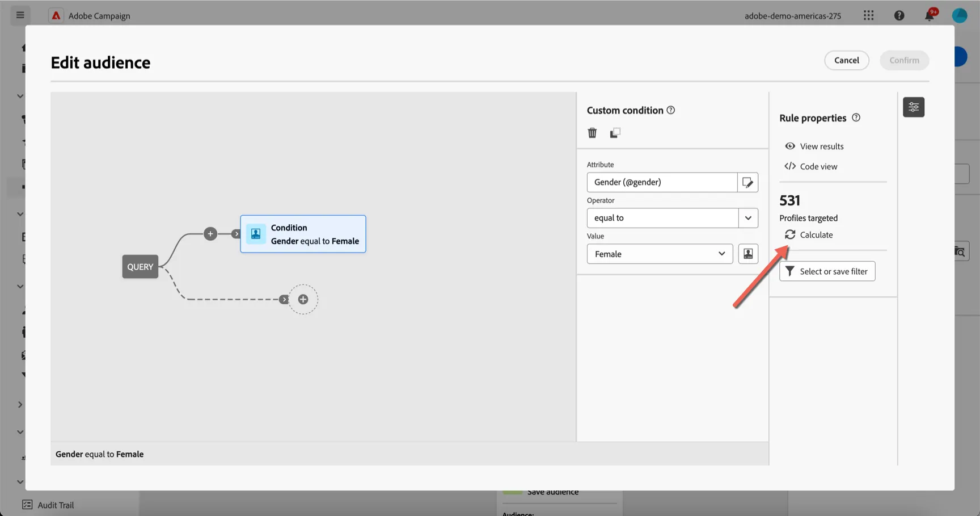The width and height of the screenshot is (980, 516).
Task: Open the attribute edit picker icon
Action: pyautogui.click(x=747, y=182)
